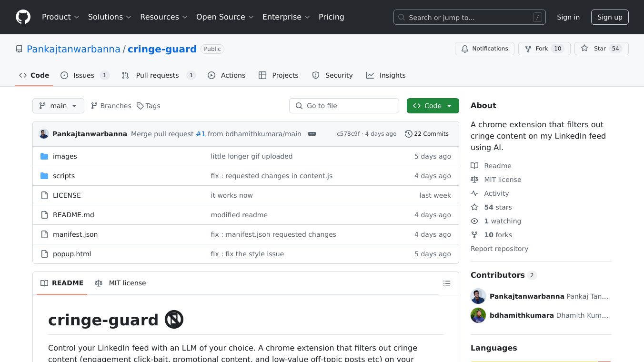The width and height of the screenshot is (644, 362).
Task: Click the Notifications bell button
Action: coord(484,49)
